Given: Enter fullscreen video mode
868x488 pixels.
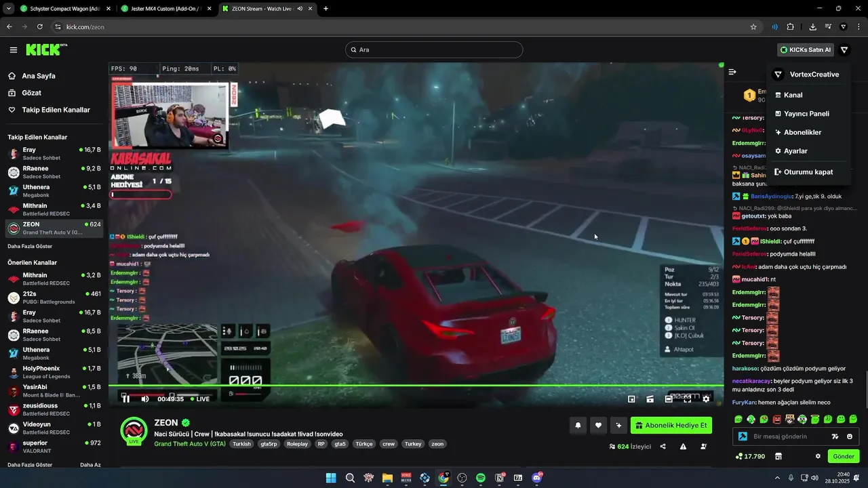Looking at the screenshot, I should [x=687, y=399].
